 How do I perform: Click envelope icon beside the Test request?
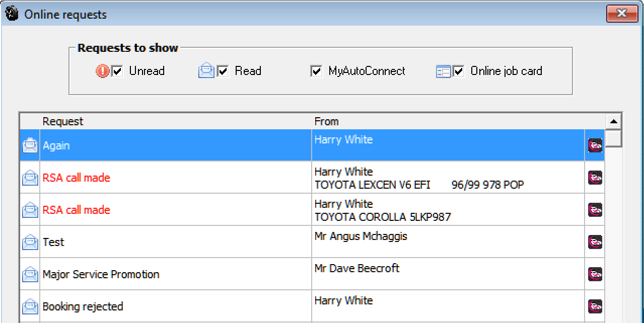[30, 243]
